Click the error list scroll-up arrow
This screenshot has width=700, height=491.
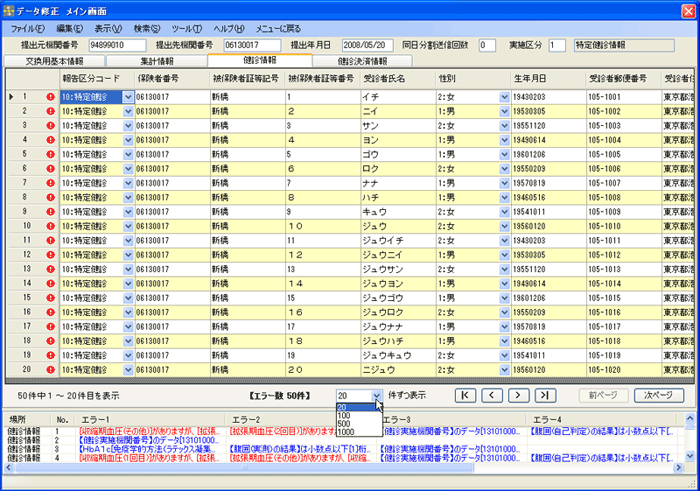coord(690,418)
